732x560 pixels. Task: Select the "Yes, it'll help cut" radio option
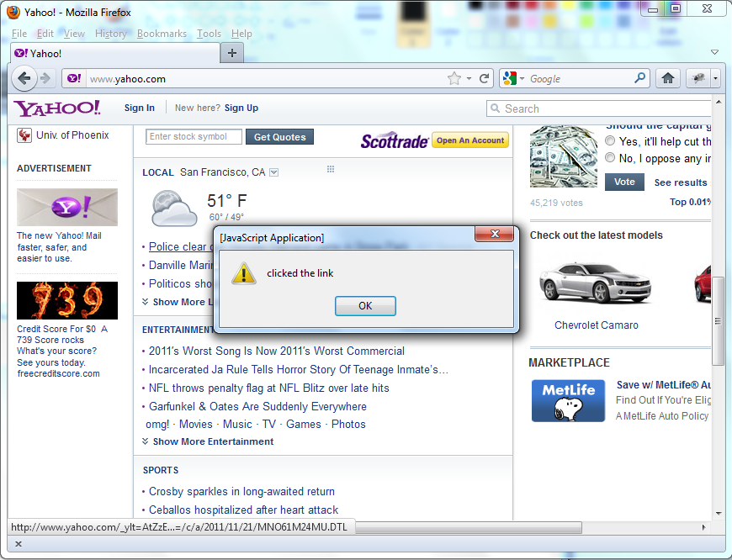coord(610,140)
